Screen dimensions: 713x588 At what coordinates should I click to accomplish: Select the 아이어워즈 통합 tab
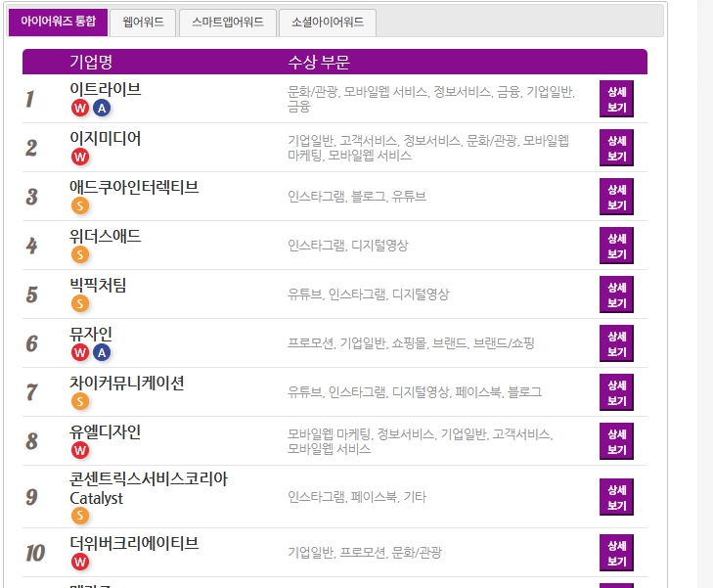click(59, 22)
